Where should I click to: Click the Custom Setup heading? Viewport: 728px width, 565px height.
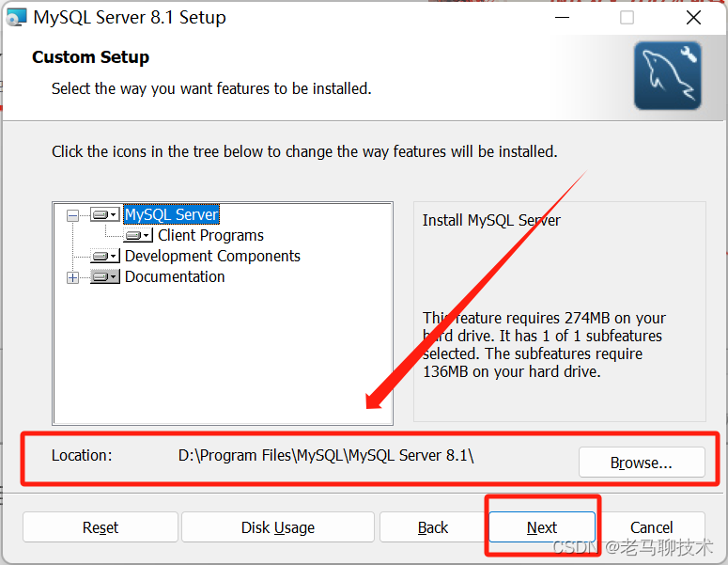click(90, 57)
